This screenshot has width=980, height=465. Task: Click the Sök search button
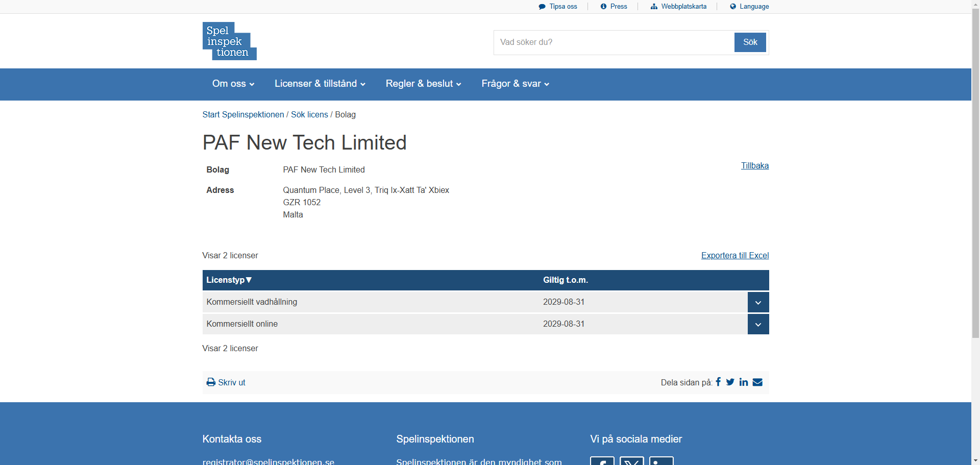pos(750,42)
